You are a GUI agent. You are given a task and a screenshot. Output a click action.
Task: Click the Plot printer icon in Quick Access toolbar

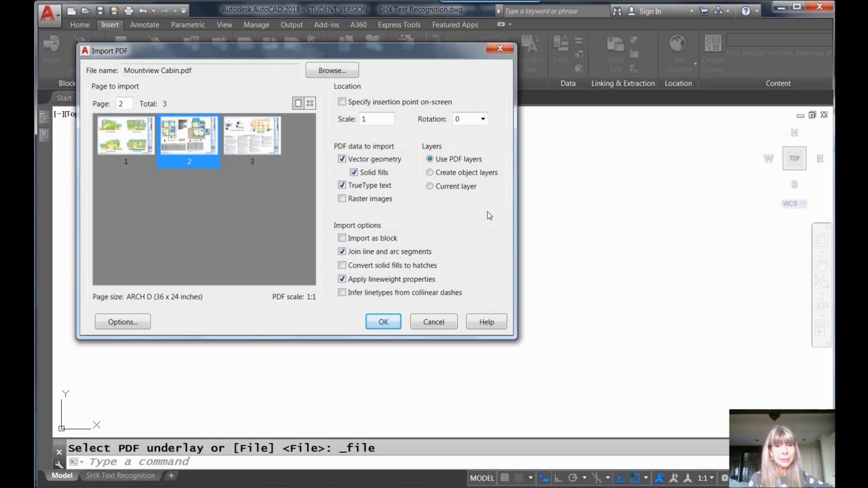[129, 11]
